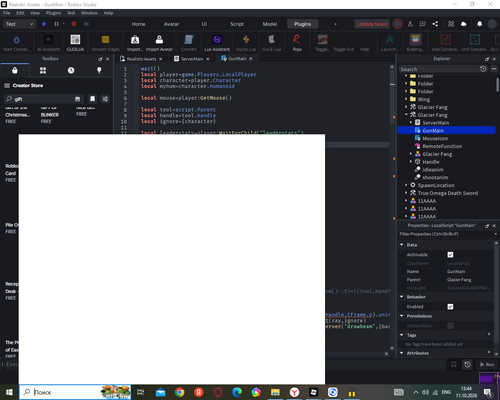Open the Building tools plugin
This screenshot has height=400, width=500.
click(x=415, y=43)
